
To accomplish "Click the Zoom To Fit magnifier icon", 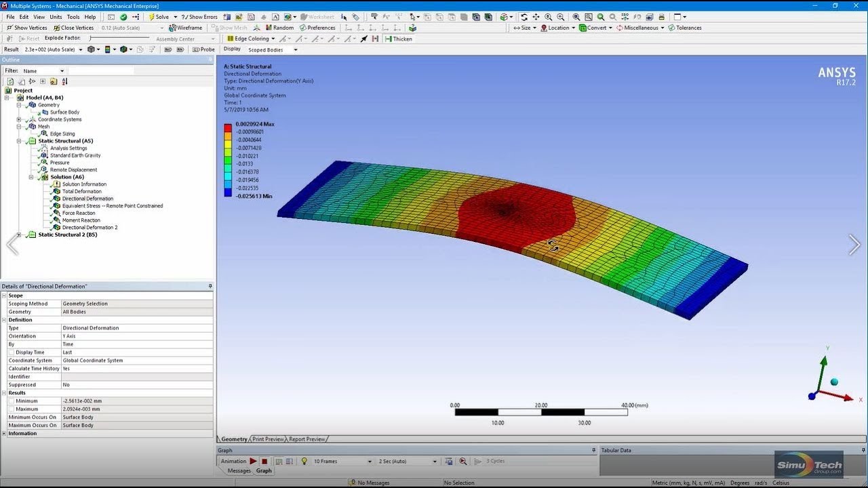I will pos(576,17).
